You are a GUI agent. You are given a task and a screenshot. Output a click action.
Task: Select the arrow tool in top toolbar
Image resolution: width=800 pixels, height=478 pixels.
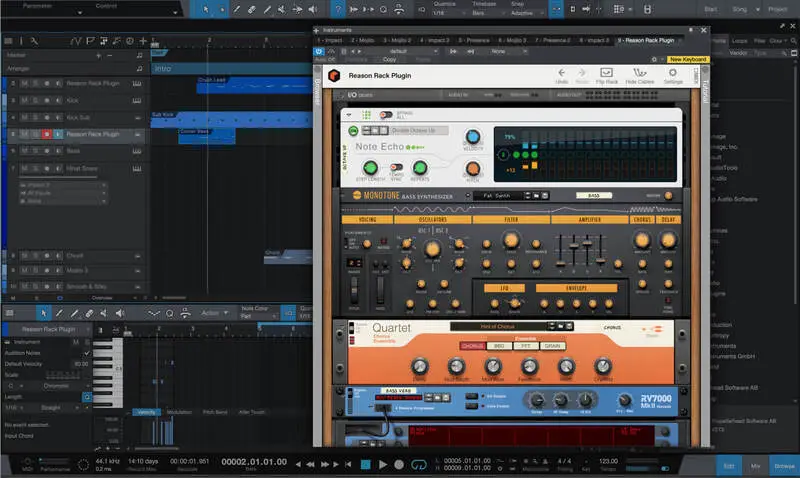pos(206,9)
